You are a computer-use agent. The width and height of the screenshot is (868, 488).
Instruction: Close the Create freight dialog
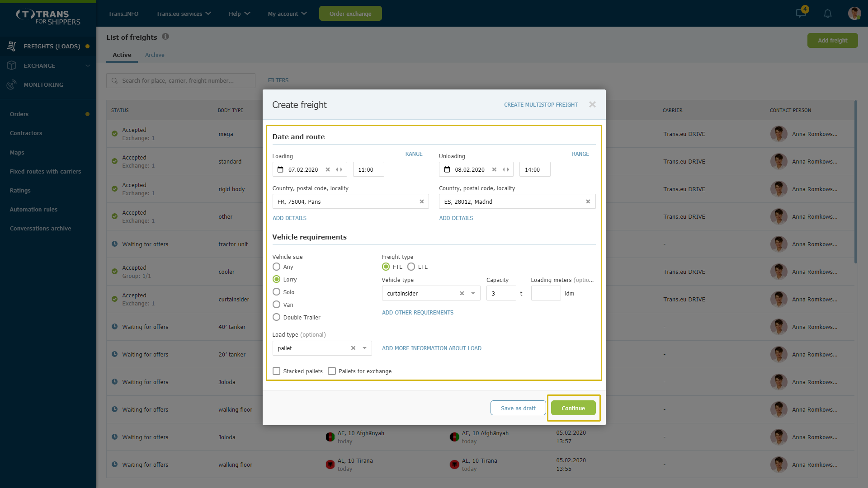coord(592,104)
